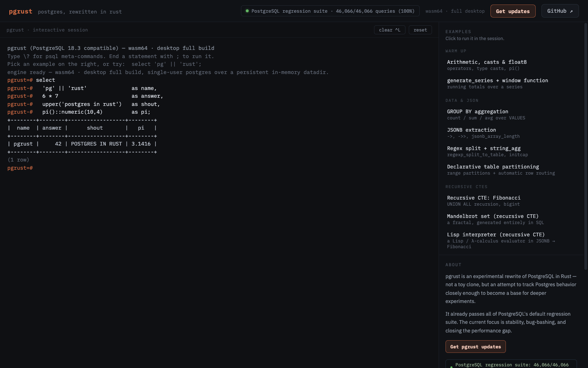Clear the terminal with clear ^L button
Screen dimensions: 588x368
point(390,30)
